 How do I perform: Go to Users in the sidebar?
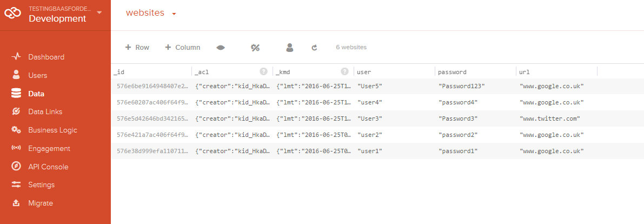[x=37, y=75]
